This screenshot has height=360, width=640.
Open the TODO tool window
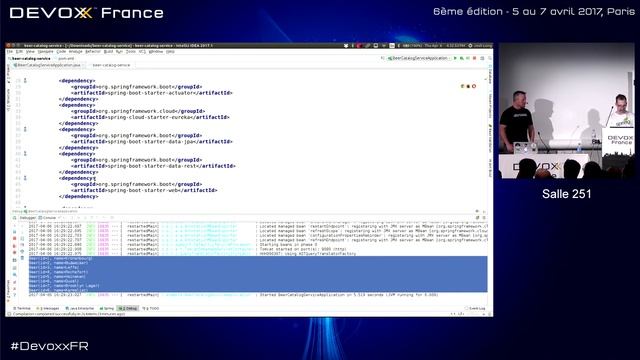(x=151, y=308)
